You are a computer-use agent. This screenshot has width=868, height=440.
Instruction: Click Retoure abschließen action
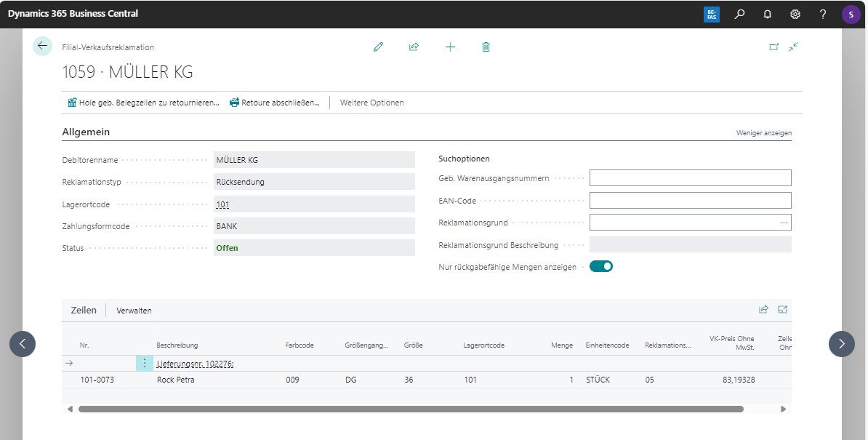275,103
